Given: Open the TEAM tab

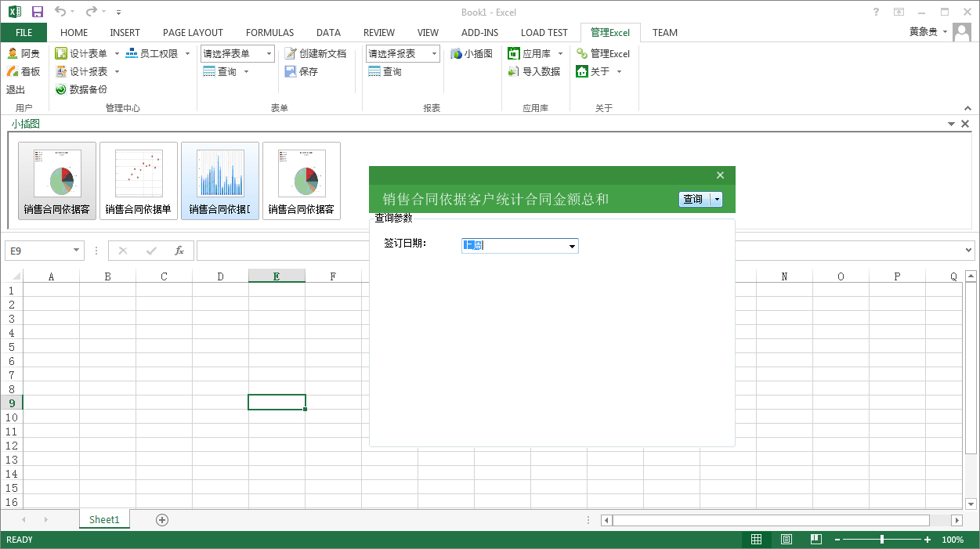Looking at the screenshot, I should coord(665,32).
